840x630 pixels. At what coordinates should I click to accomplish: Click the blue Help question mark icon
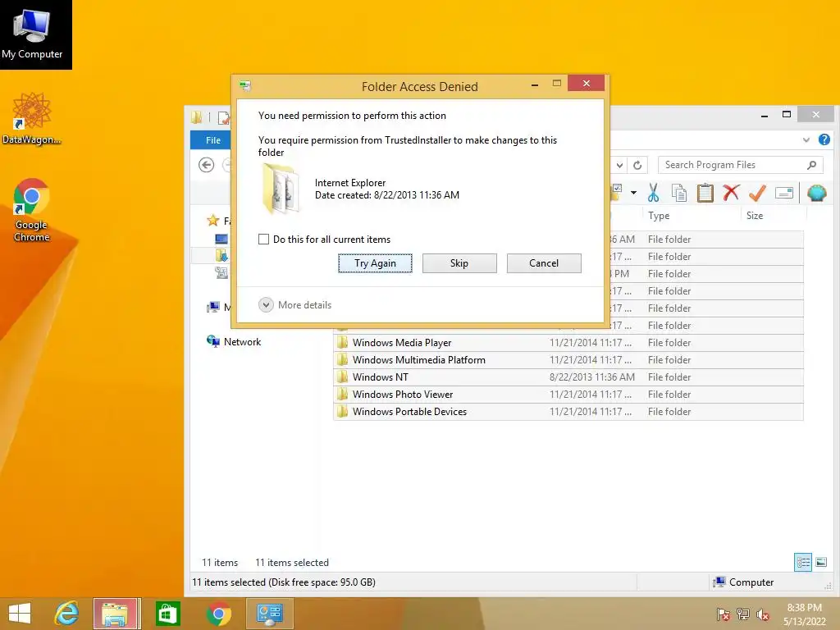pyautogui.click(x=824, y=139)
